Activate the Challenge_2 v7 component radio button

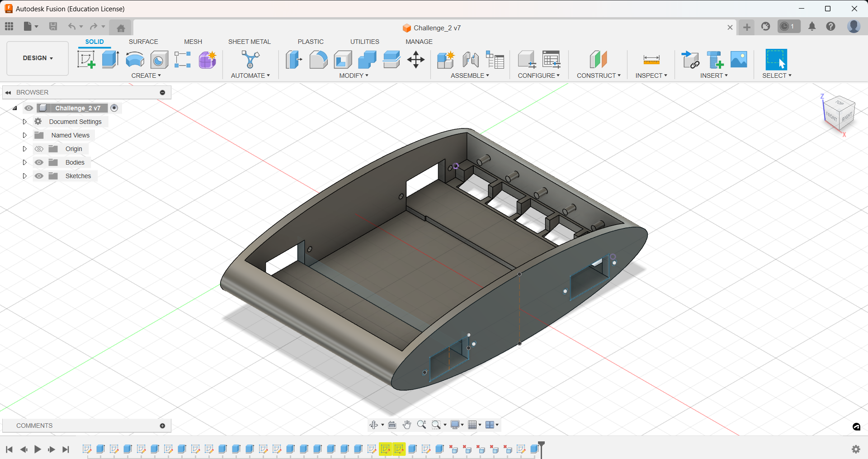pos(114,108)
